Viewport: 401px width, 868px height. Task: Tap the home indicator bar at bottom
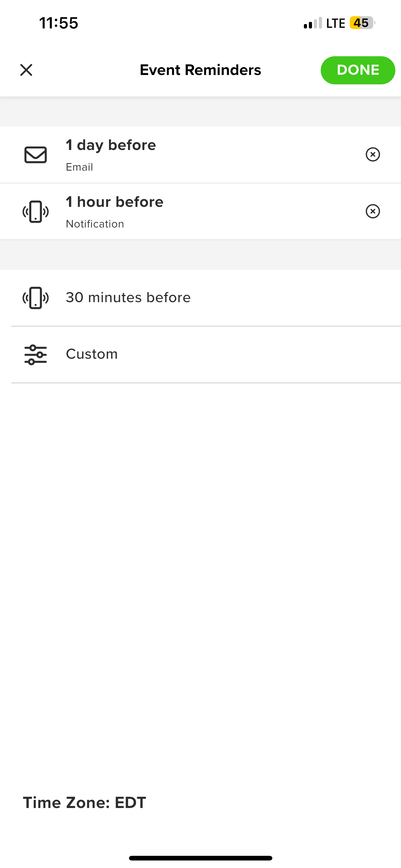coord(201,858)
